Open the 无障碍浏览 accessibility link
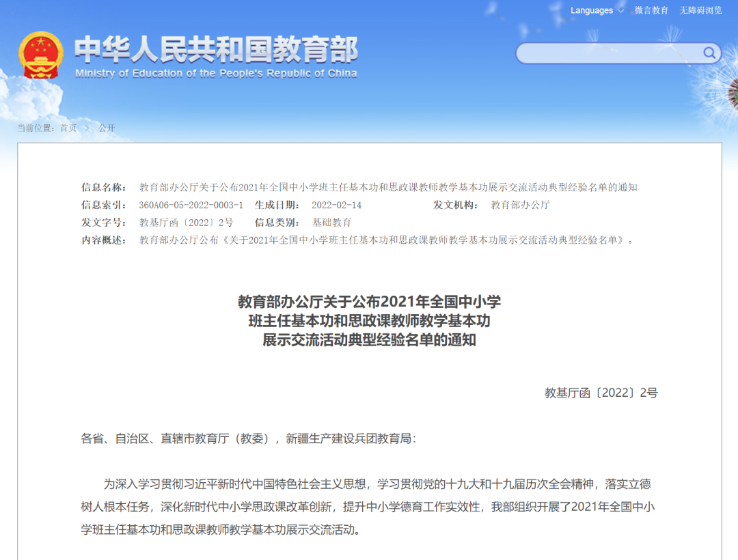738x560 pixels. tap(700, 10)
